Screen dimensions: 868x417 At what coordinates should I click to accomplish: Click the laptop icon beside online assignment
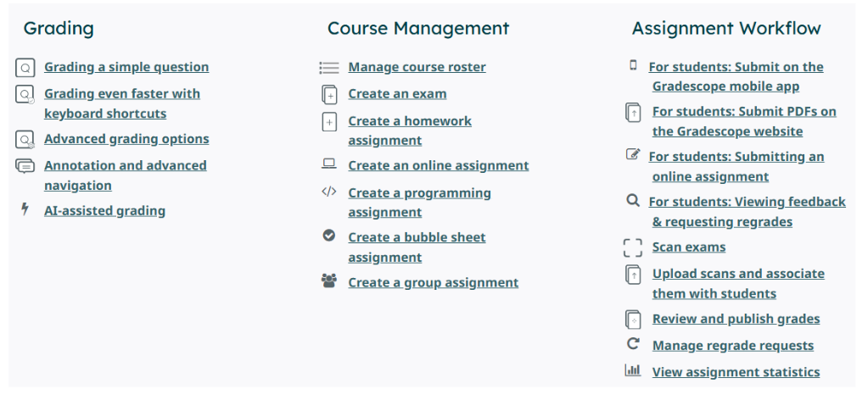(329, 163)
